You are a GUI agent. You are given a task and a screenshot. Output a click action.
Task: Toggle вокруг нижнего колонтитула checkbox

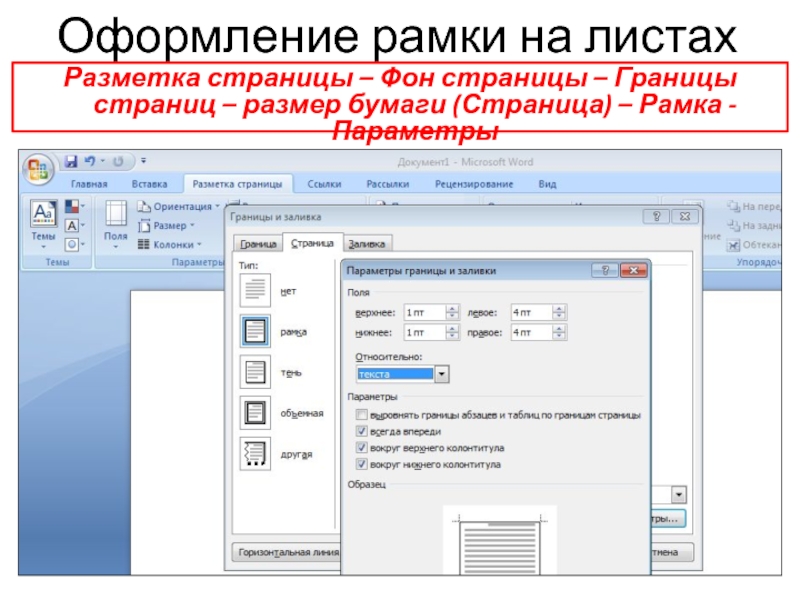(361, 464)
